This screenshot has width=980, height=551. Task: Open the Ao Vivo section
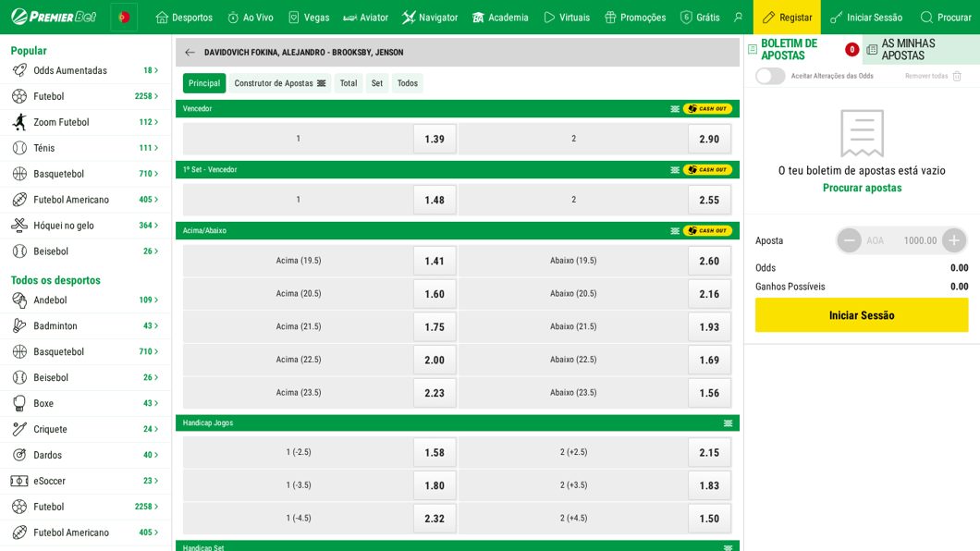tap(250, 18)
